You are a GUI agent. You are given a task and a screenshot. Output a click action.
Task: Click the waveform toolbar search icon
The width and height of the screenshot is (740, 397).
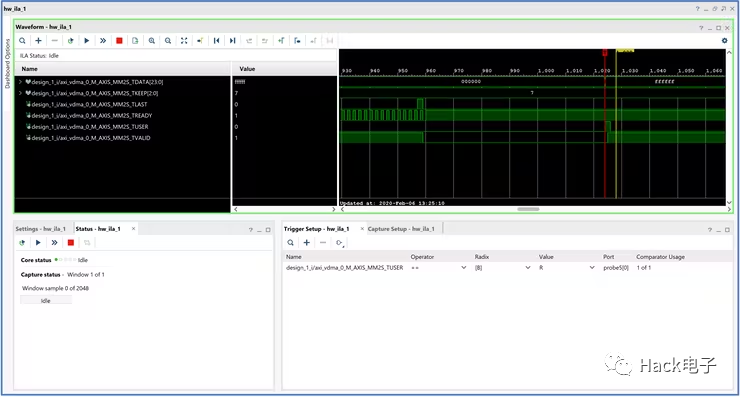point(22,41)
